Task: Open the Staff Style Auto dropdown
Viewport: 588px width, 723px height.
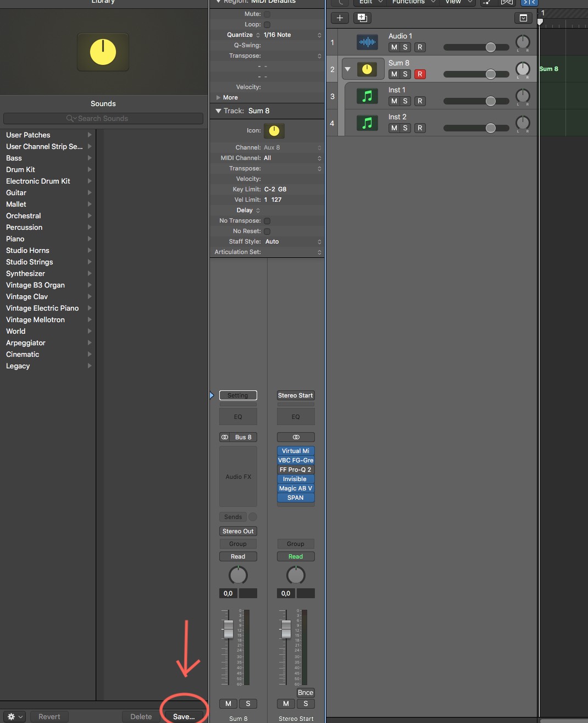Action: 292,241
